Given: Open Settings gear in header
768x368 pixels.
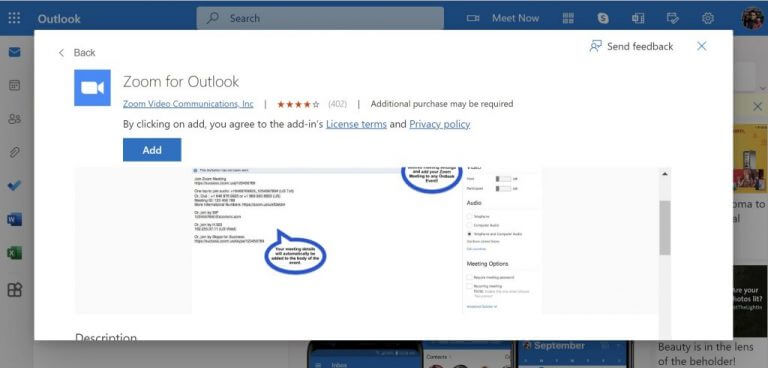Looking at the screenshot, I should click(x=708, y=18).
